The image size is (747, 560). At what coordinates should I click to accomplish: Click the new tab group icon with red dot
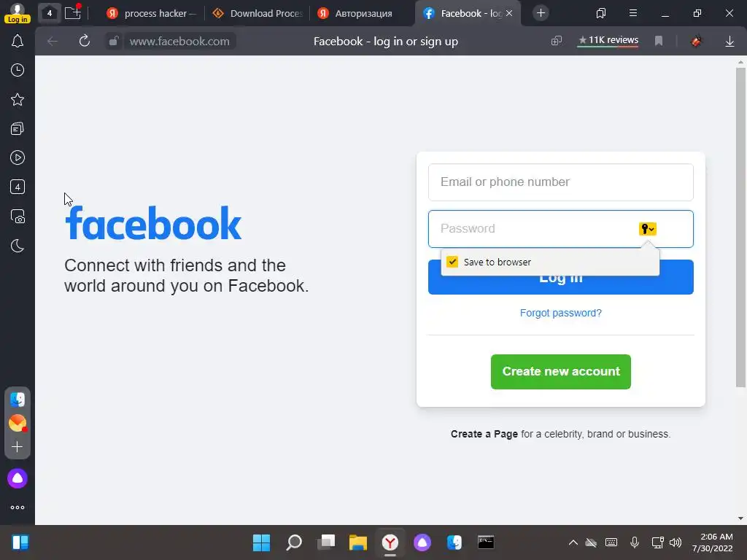click(x=73, y=12)
